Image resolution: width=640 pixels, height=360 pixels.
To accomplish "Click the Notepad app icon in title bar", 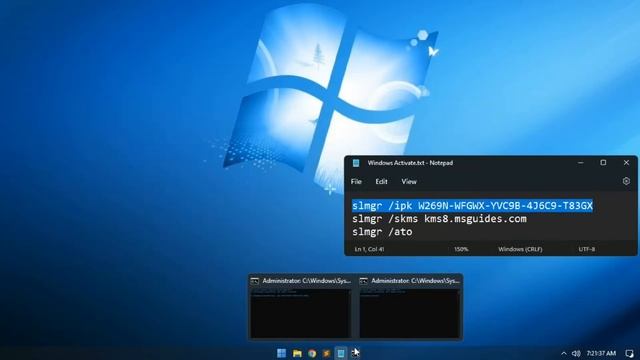I will pyautogui.click(x=356, y=163).
